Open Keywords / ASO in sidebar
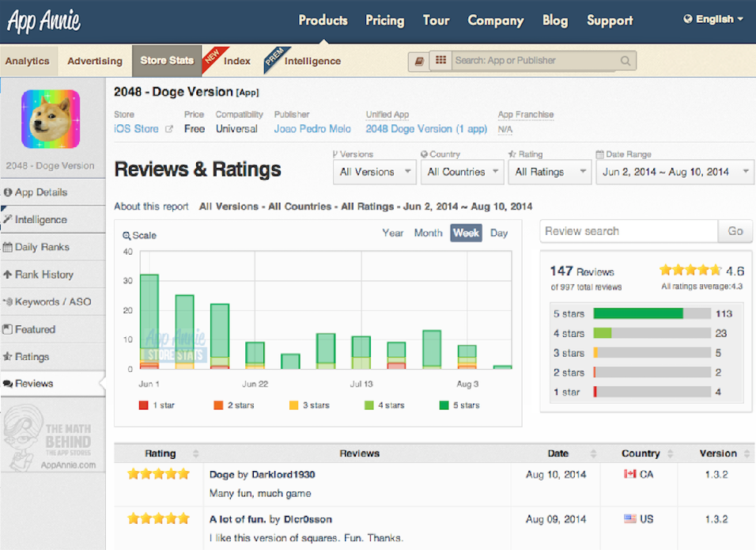The height and width of the screenshot is (550, 756). coord(52,302)
